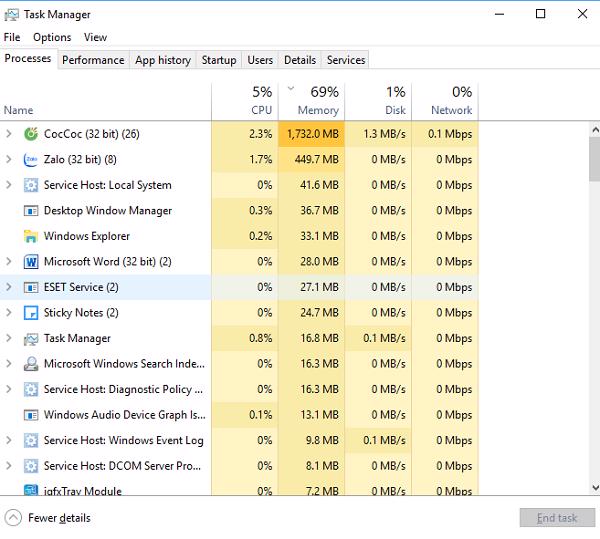Viewport: 600px width, 539px height.
Task: Expand Service Host: Local System group
Action: pos(9,185)
